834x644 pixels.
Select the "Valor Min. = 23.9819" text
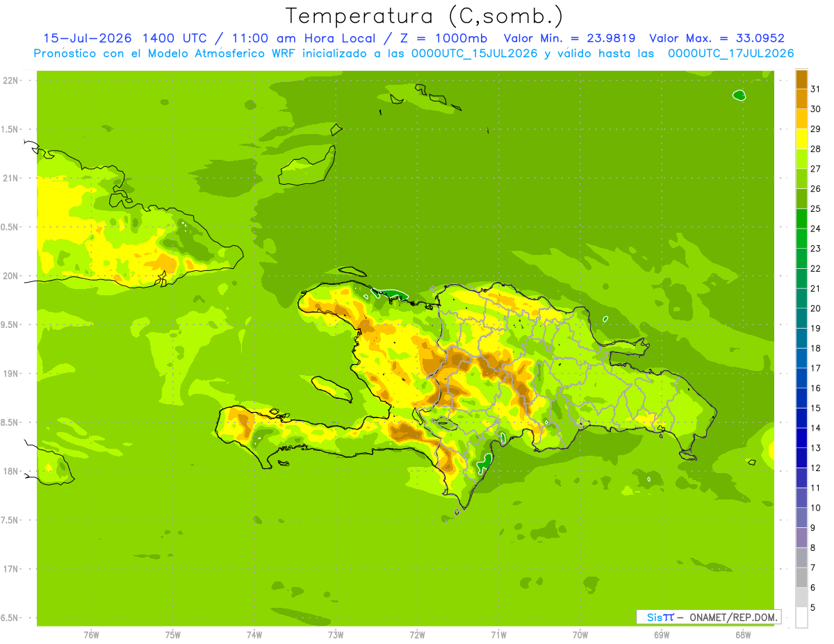[x=569, y=38]
